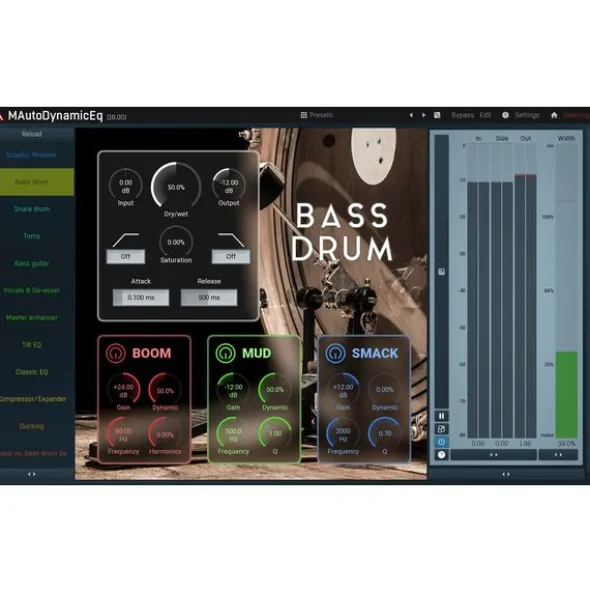590x591 pixels.
Task: Go to previous preset arrow
Action: coord(411,115)
